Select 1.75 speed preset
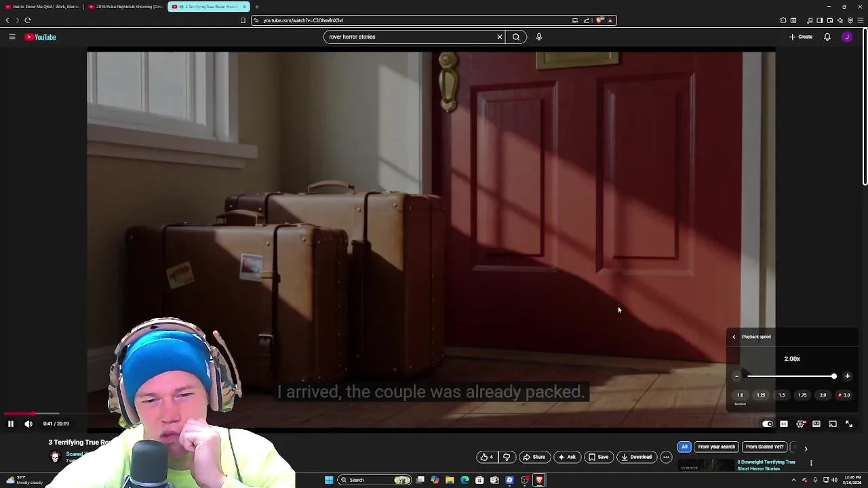Image resolution: width=868 pixels, height=488 pixels. (x=802, y=395)
